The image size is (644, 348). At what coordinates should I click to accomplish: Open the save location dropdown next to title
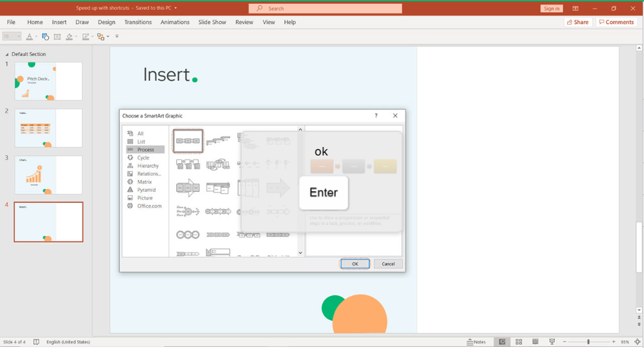click(x=176, y=8)
